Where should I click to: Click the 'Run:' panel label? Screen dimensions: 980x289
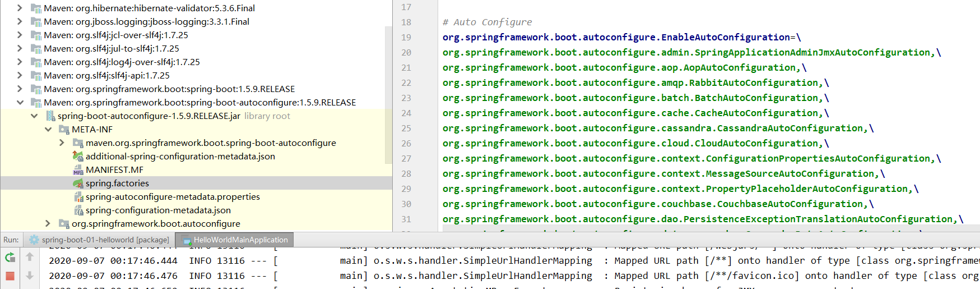[11, 240]
